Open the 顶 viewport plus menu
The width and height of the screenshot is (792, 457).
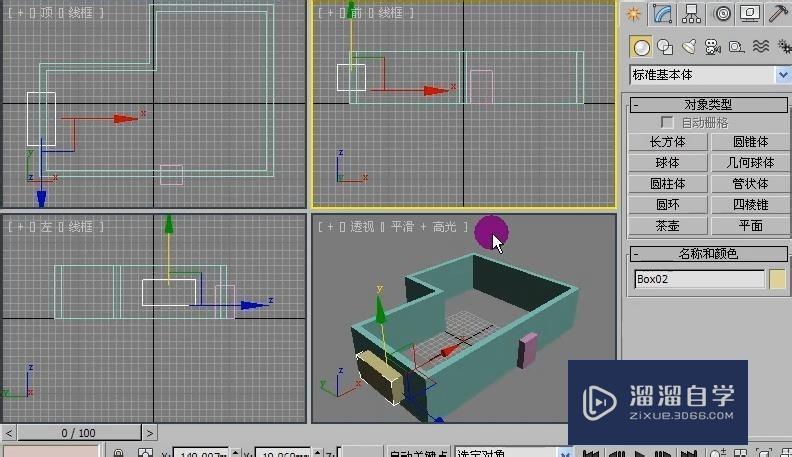[x=20, y=13]
